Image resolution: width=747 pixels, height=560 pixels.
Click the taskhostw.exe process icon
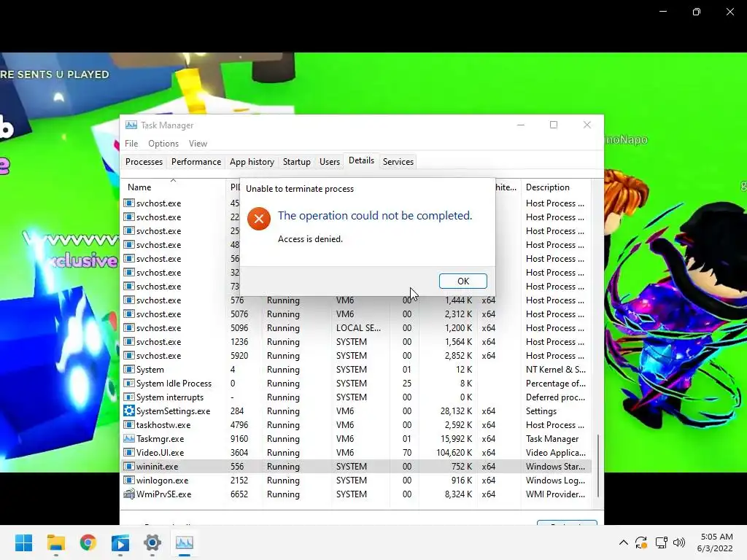tap(128, 425)
